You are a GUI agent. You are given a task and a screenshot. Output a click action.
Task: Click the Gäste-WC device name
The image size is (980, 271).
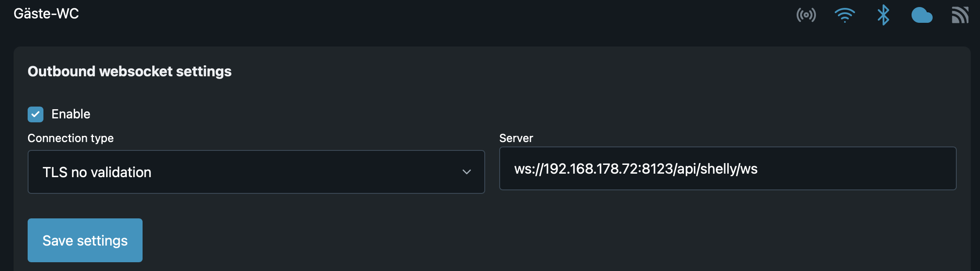click(x=46, y=14)
